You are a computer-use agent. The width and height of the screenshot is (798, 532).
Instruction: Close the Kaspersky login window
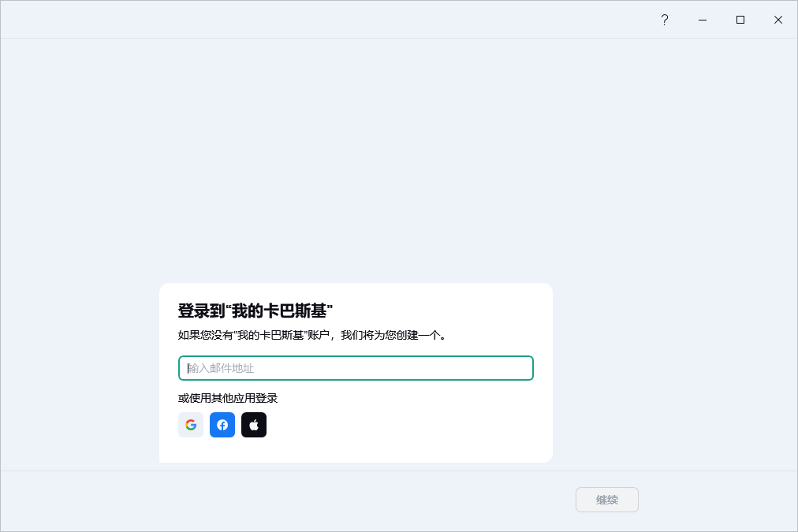[778, 20]
